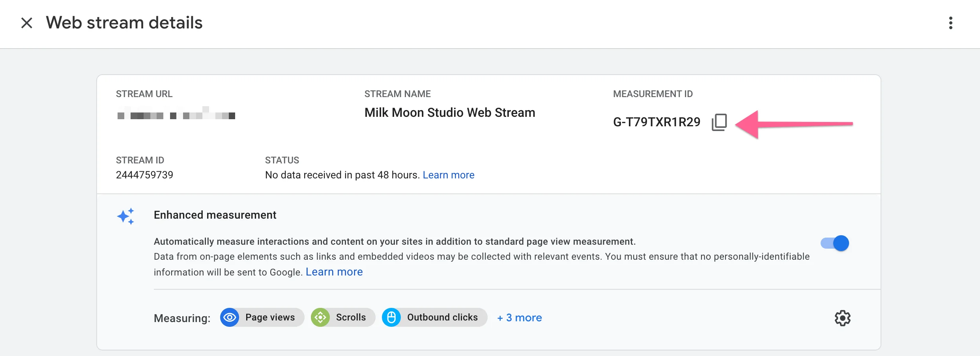Open Enhanced measurement Learn more link
The height and width of the screenshot is (356, 980).
pyautogui.click(x=334, y=272)
